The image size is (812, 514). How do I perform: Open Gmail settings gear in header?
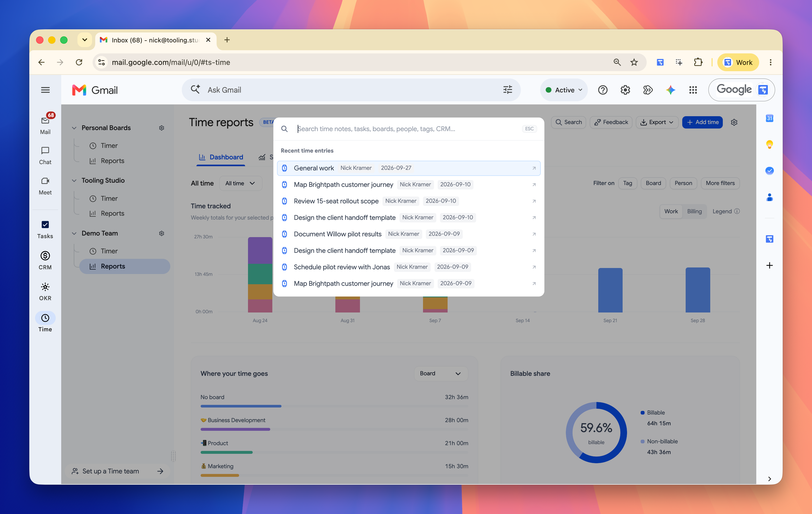coord(625,90)
